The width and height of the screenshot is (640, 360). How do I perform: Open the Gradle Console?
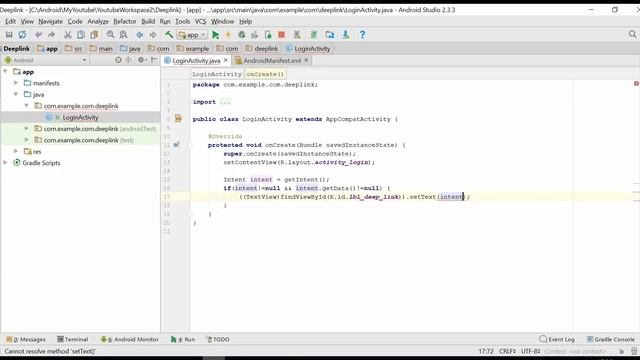pos(610,339)
